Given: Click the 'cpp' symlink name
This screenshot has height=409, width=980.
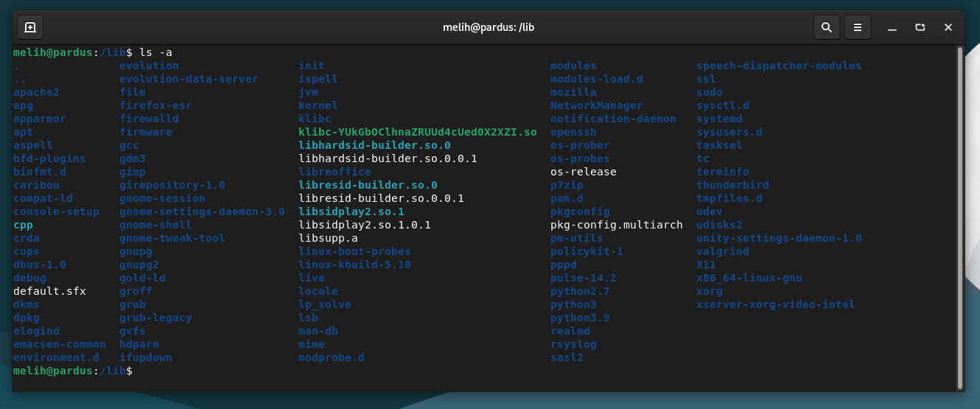Looking at the screenshot, I should [23, 225].
